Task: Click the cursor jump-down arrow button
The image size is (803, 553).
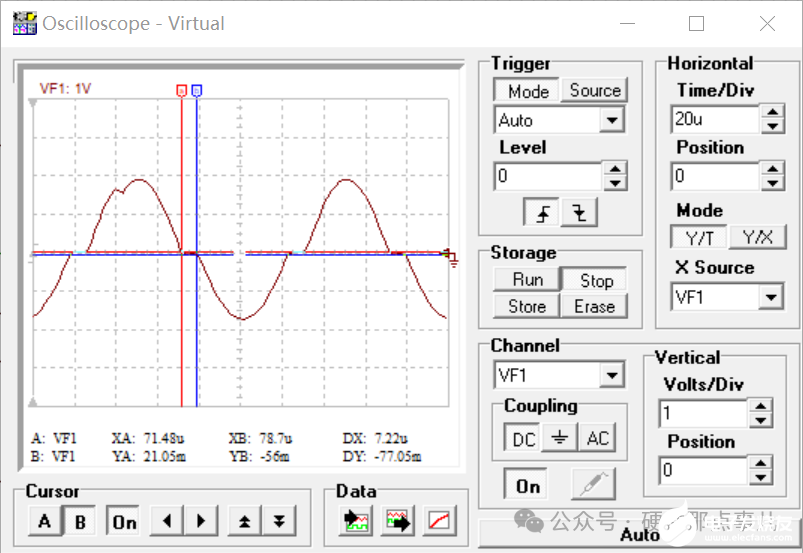Action: [279, 521]
